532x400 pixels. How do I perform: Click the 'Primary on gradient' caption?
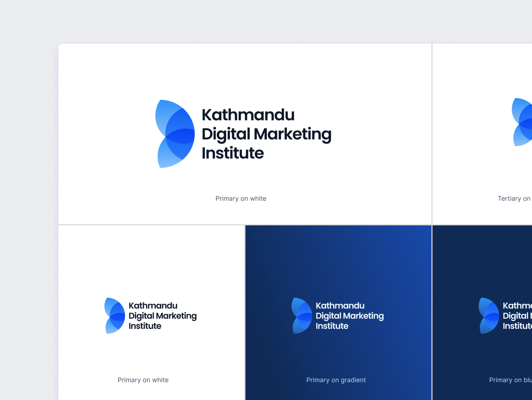pos(336,380)
